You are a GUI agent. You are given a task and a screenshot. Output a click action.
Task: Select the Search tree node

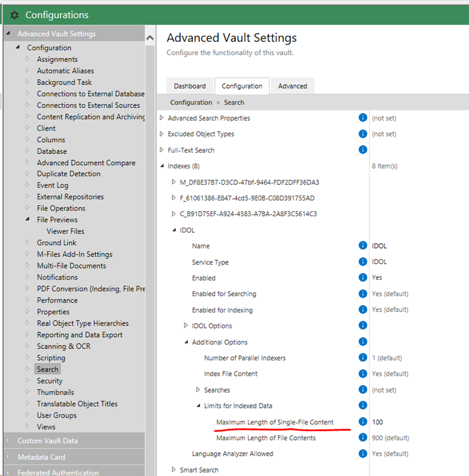48,369
